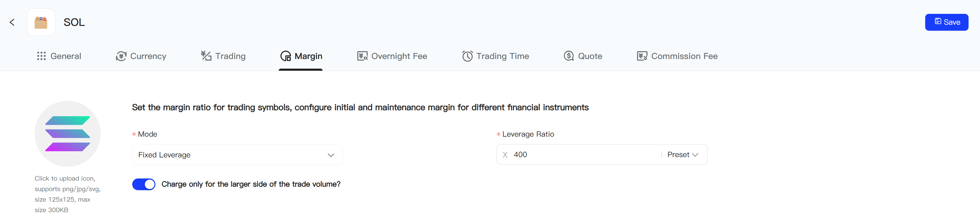
Task: Click the Currency yen cycle icon
Action: 121,56
